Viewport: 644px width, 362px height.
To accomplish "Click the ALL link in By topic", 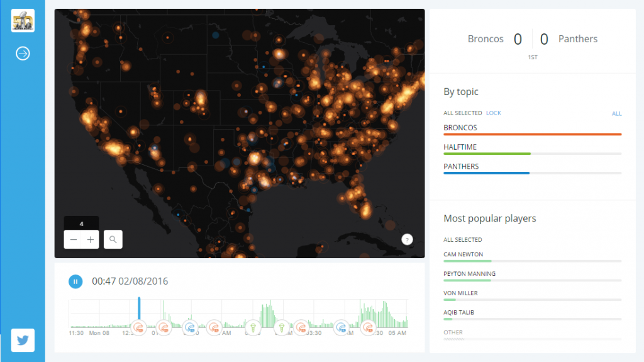I will click(616, 114).
